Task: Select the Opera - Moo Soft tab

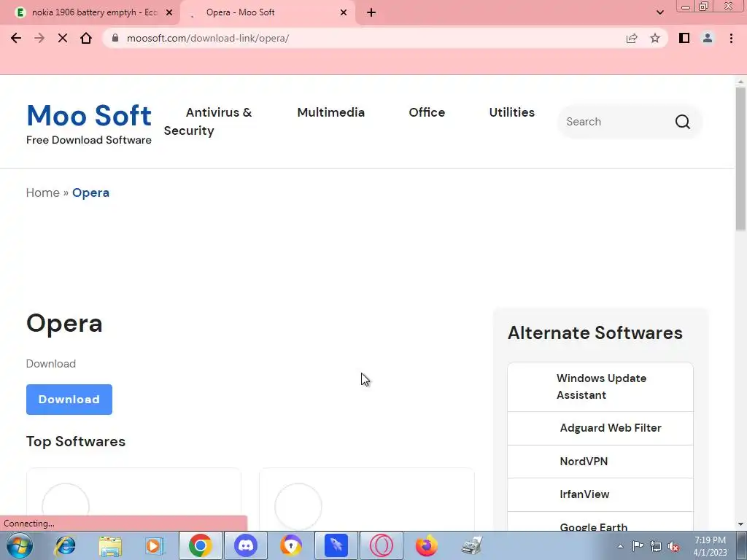Action: (267, 12)
